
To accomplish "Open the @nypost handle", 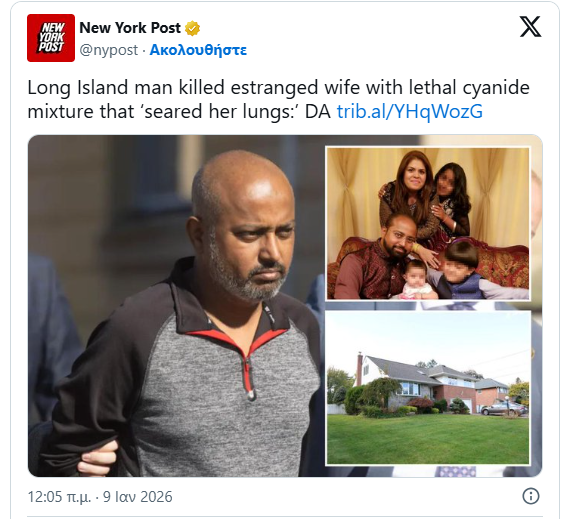I will tap(109, 50).
